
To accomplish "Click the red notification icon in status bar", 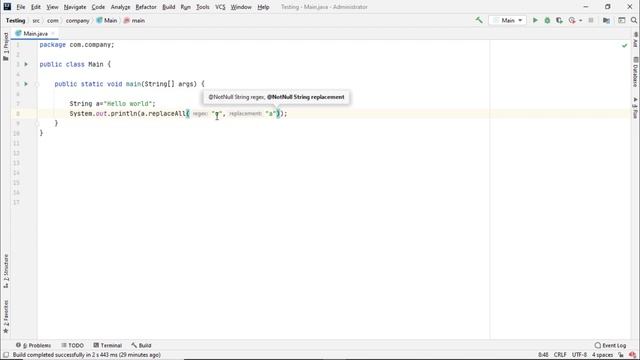I will click(x=632, y=355).
